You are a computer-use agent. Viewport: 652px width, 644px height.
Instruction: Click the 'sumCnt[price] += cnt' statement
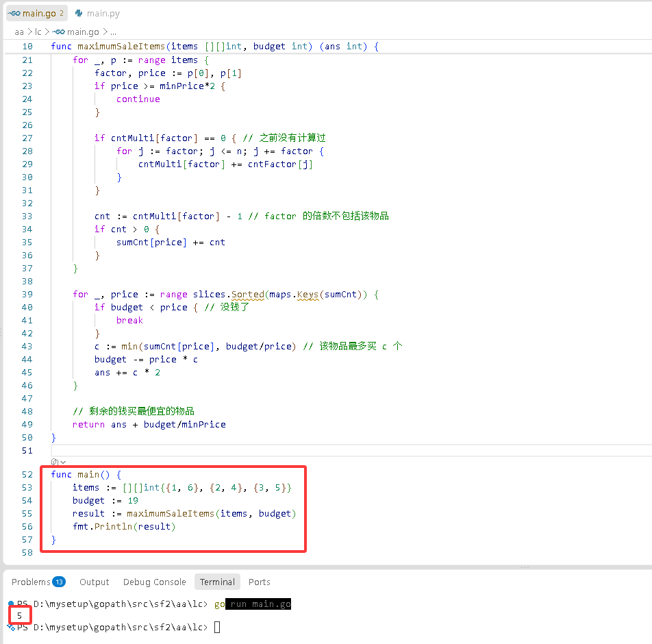click(x=171, y=242)
